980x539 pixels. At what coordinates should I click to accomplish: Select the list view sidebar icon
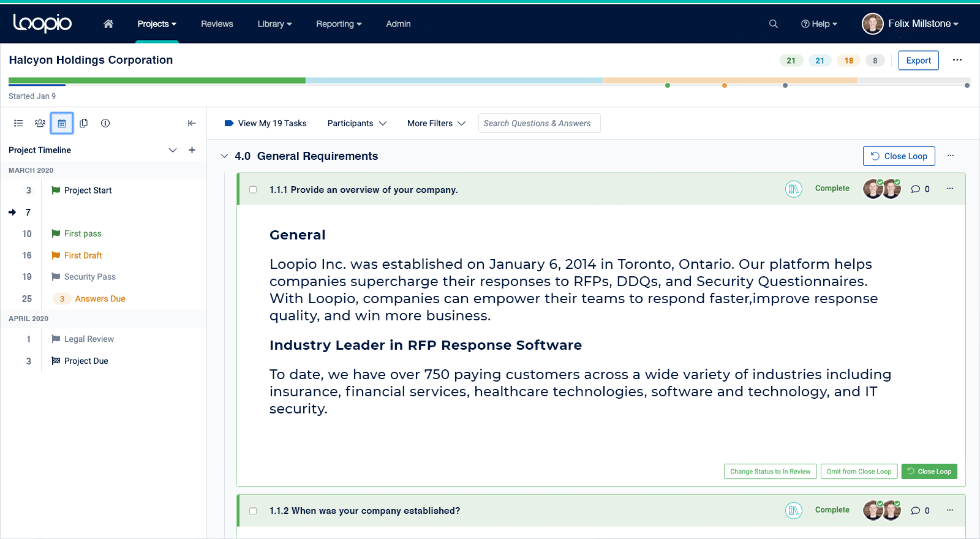point(18,123)
